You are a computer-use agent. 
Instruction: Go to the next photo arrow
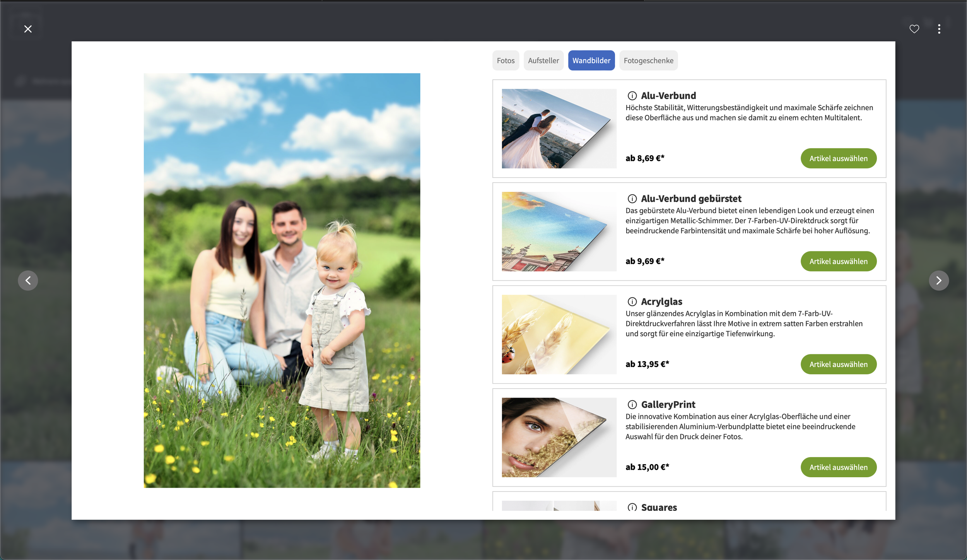(x=938, y=280)
